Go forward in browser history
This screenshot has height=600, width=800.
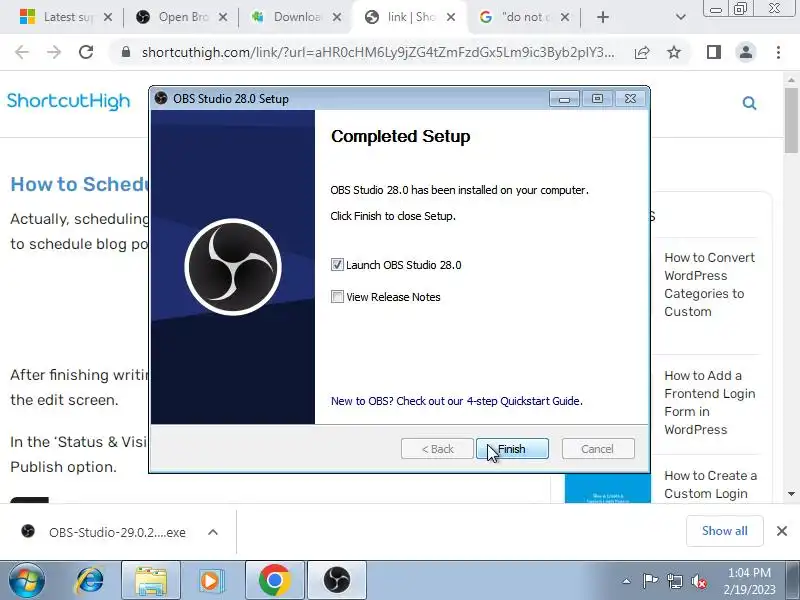(x=54, y=52)
